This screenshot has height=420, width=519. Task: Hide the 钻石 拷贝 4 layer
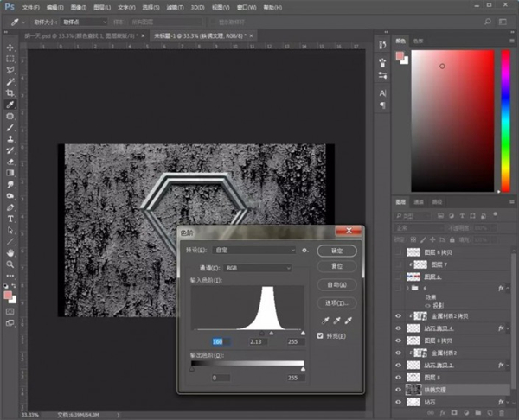tap(398, 329)
